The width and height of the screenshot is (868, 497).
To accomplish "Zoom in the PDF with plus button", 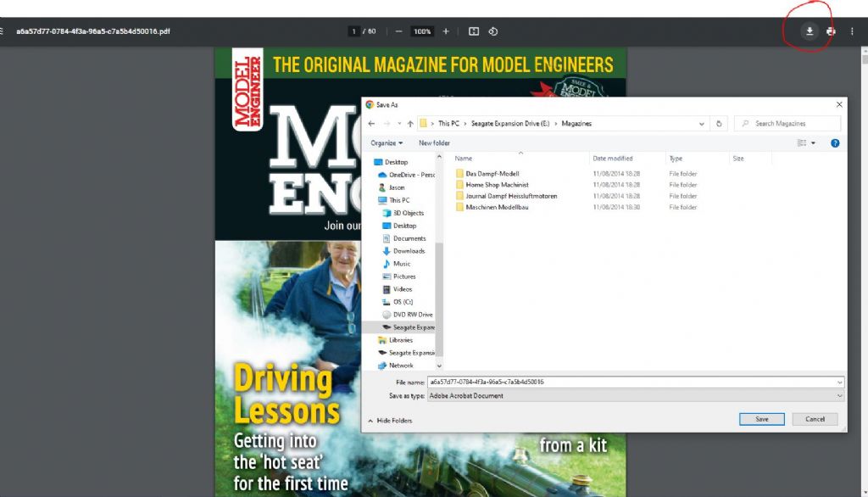I will point(446,31).
